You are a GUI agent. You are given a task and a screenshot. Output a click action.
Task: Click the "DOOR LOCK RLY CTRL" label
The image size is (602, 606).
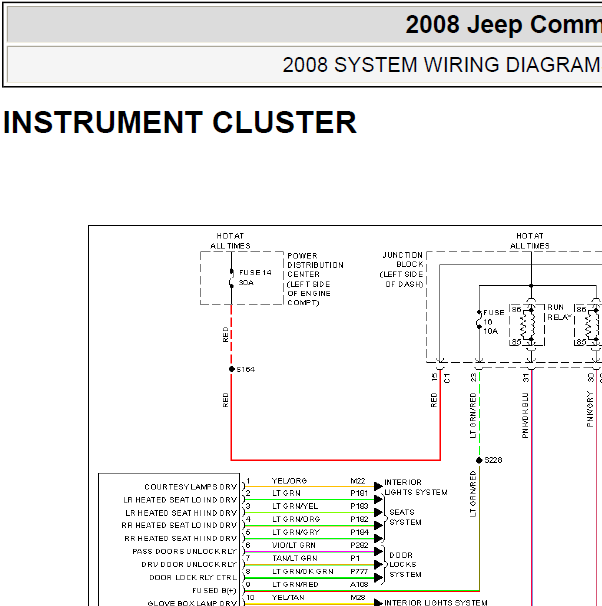click(193, 577)
